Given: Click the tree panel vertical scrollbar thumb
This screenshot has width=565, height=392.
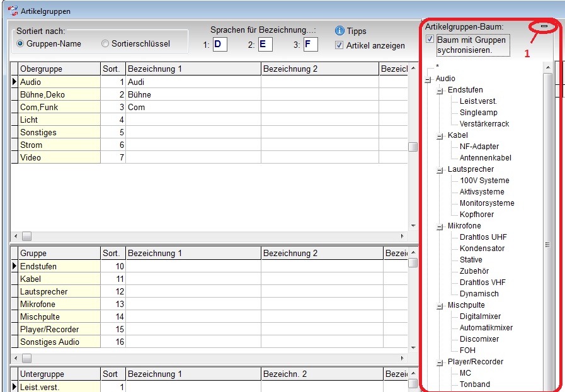Looking at the screenshot, I should point(548,230).
